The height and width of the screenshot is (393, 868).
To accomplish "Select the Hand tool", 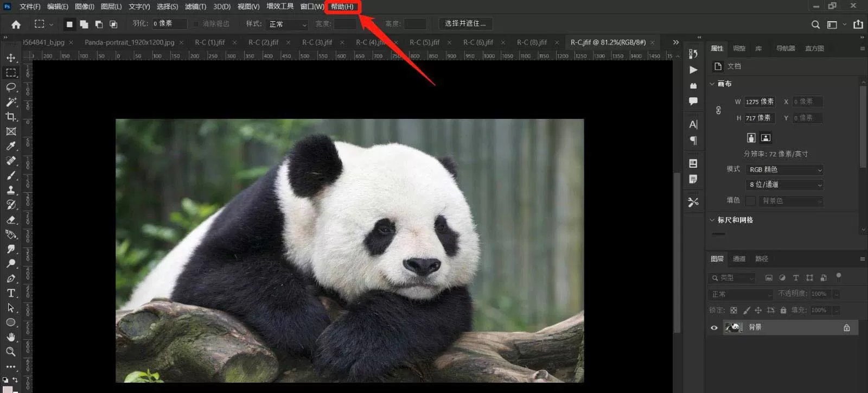I will click(11, 337).
